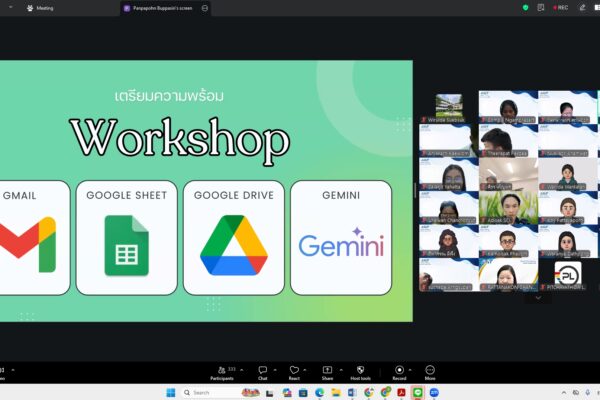Click the Google Sheets green icon

tap(127, 245)
